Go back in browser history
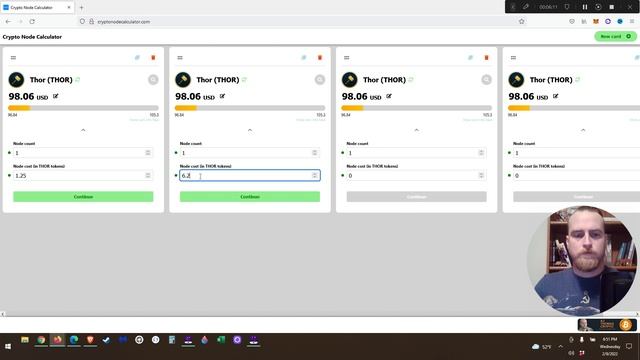This screenshot has width=640, height=360. (x=8, y=21)
